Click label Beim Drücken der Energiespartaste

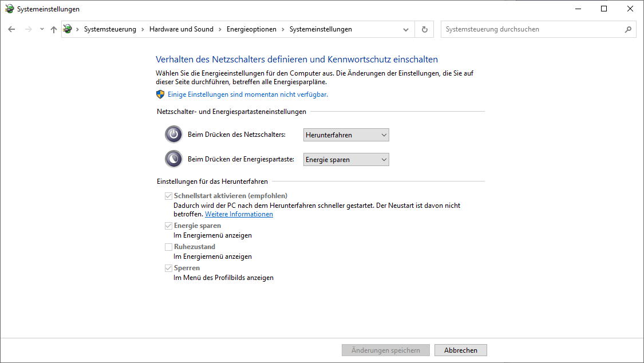240,159
